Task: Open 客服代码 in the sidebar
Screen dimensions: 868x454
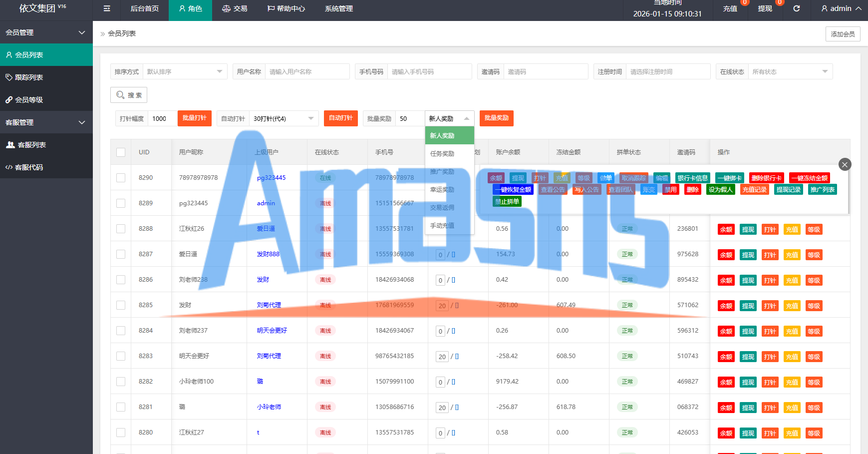Action: point(46,167)
